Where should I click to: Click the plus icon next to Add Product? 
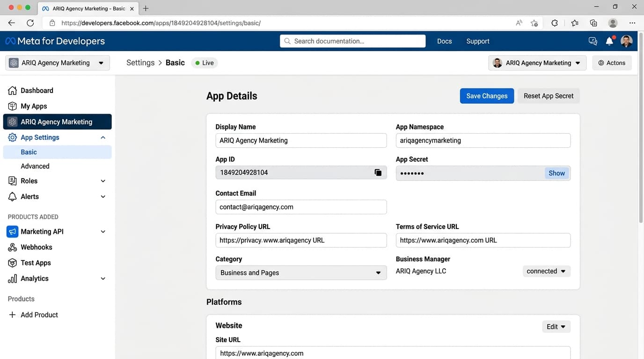click(13, 315)
